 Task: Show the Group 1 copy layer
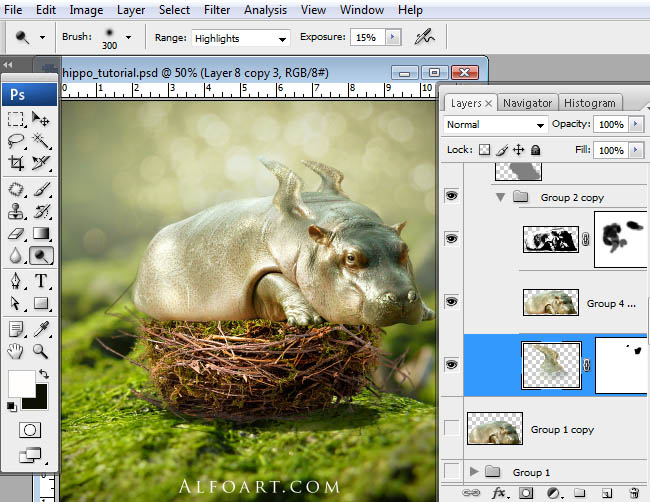coord(451,428)
